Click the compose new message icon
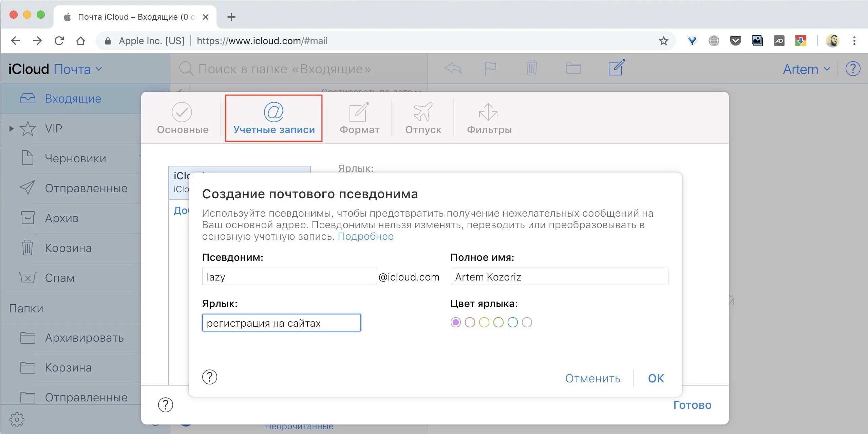868x434 pixels. point(616,68)
